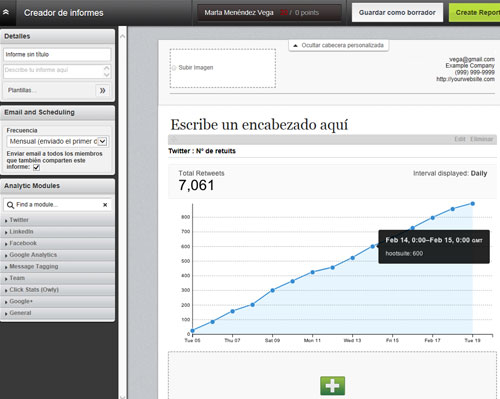Toggle the send email to all members checkbox
Screen dimensions: 500x399
click(x=36, y=167)
